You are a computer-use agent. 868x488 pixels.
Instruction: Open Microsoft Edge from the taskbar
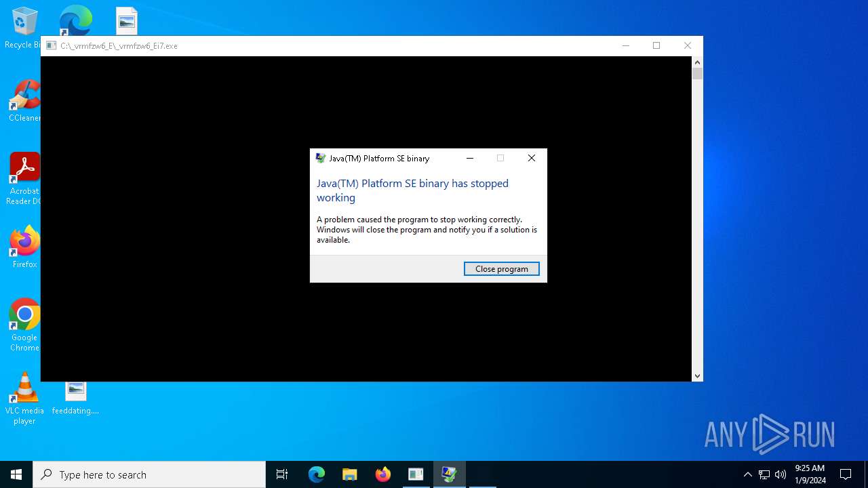(x=317, y=474)
